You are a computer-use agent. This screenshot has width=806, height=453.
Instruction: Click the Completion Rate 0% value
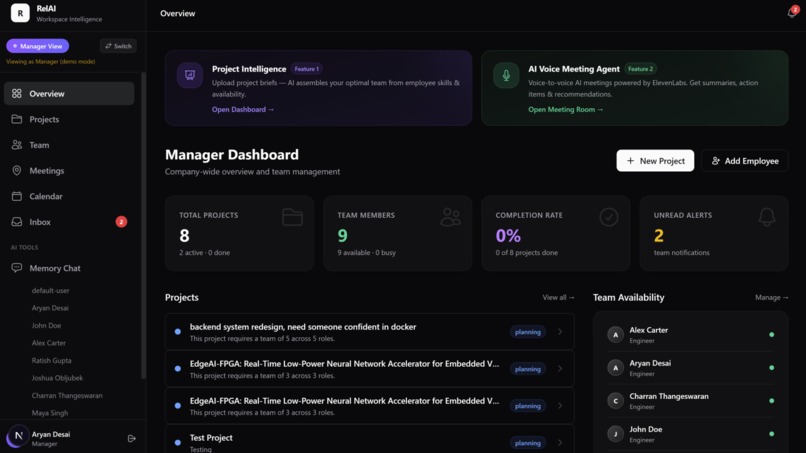pyautogui.click(x=508, y=235)
